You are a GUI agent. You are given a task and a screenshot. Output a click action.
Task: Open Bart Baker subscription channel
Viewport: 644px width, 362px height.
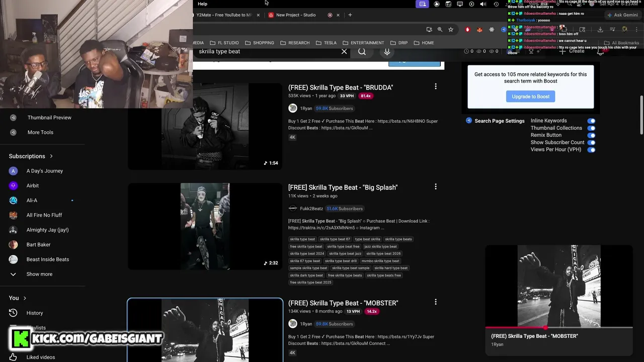click(x=38, y=244)
